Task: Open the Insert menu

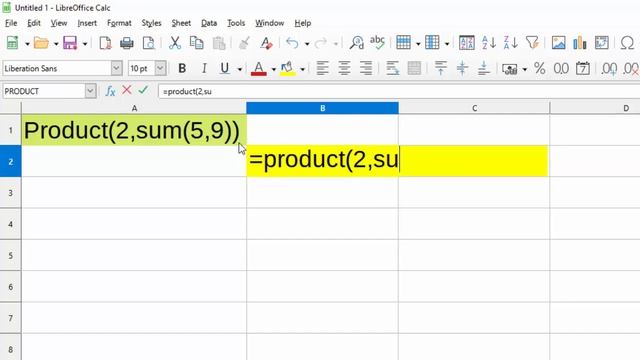Action: click(x=87, y=23)
